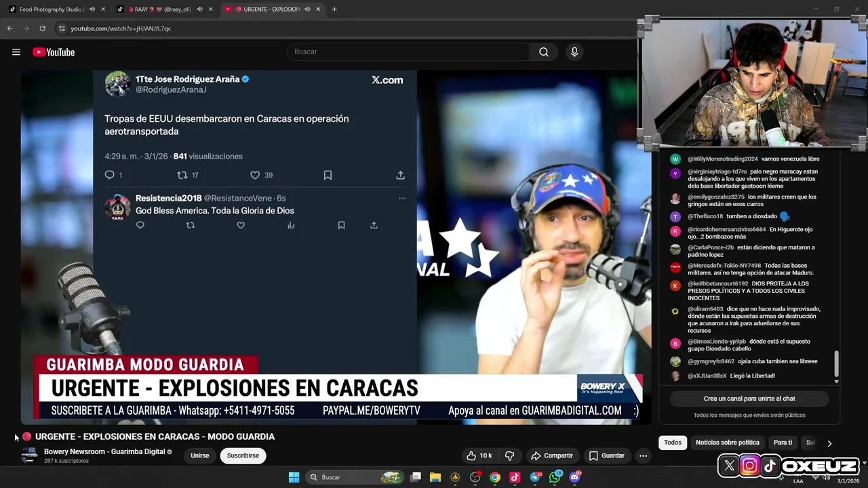Subscribe with the Suscribirse button

pyautogui.click(x=243, y=455)
